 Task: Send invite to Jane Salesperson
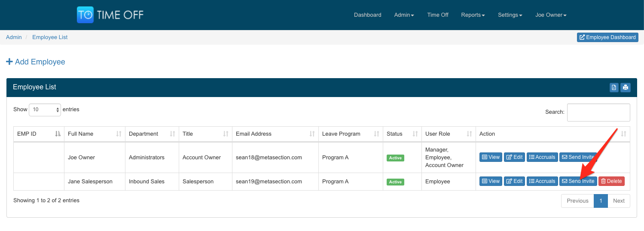point(578,181)
